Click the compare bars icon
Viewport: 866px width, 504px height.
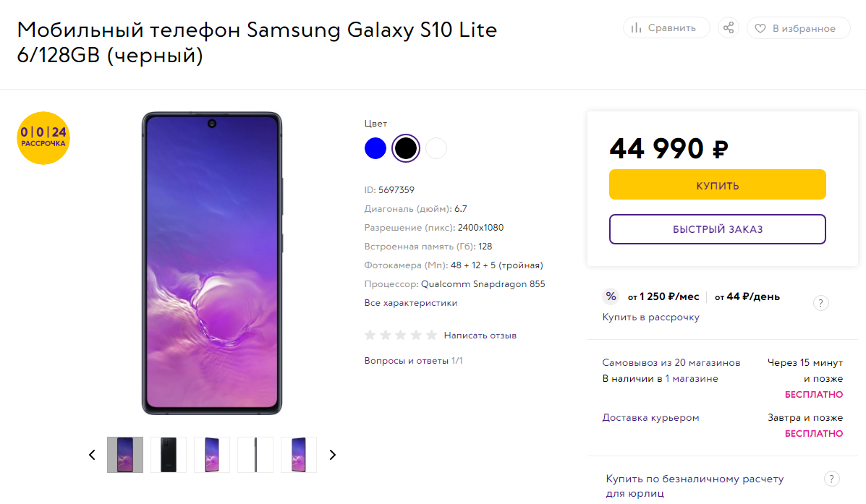pos(636,28)
